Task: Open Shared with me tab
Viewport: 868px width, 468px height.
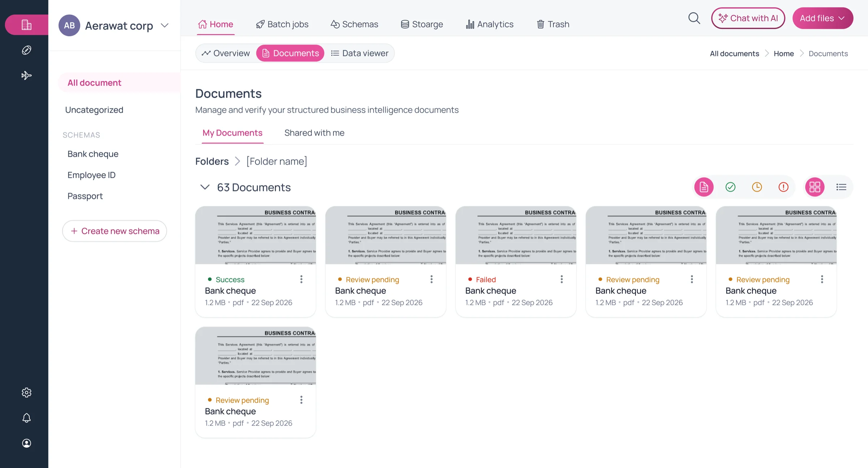Action: point(314,133)
